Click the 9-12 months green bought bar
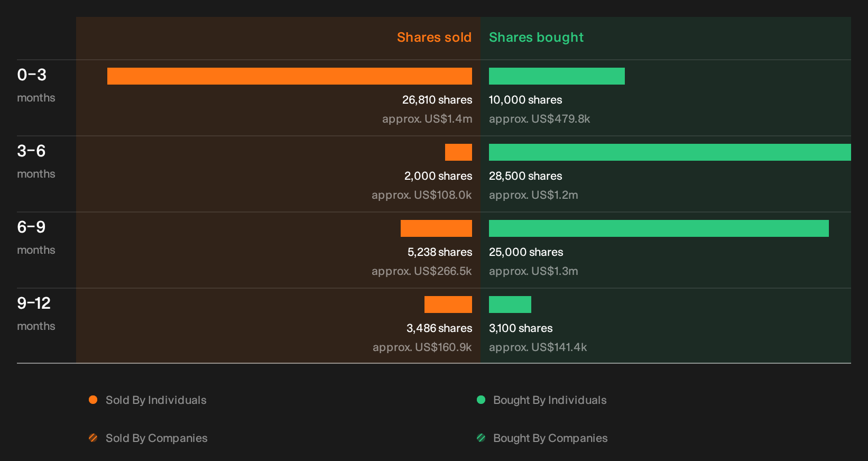 (x=510, y=305)
